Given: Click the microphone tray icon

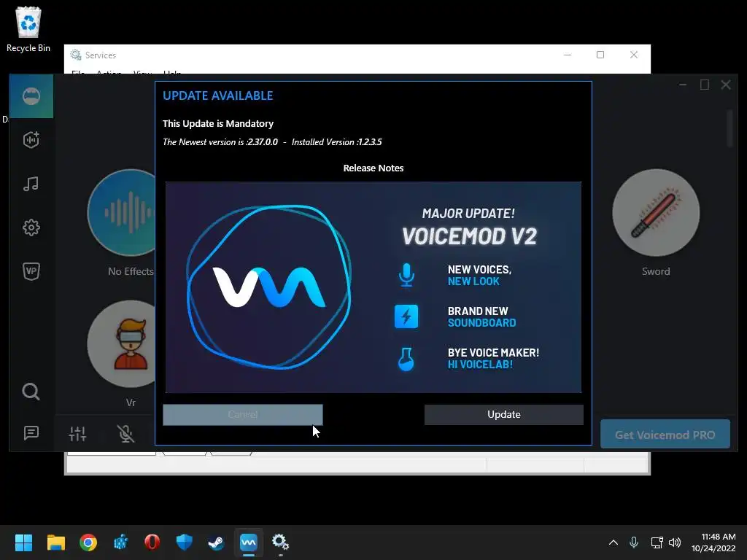Looking at the screenshot, I should [x=634, y=542].
